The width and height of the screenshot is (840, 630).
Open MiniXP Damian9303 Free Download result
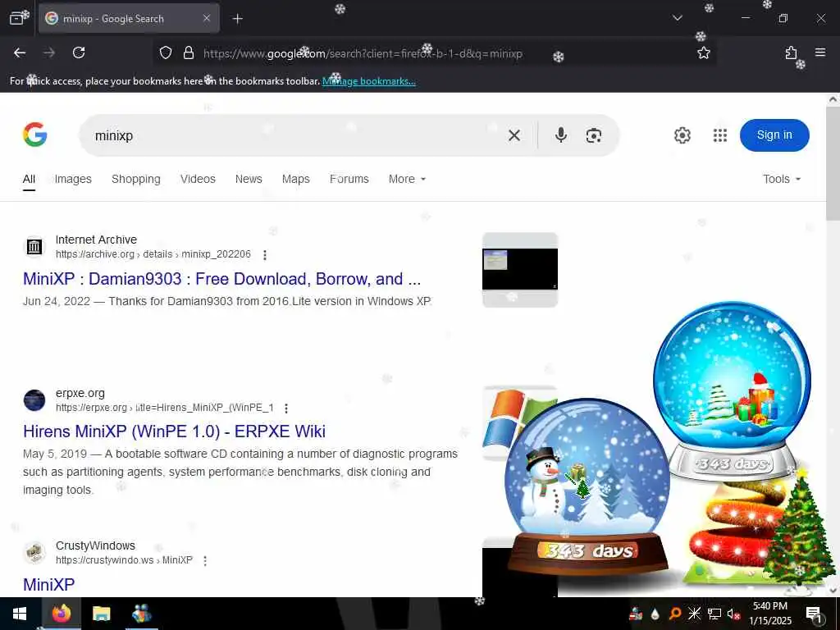221,279
